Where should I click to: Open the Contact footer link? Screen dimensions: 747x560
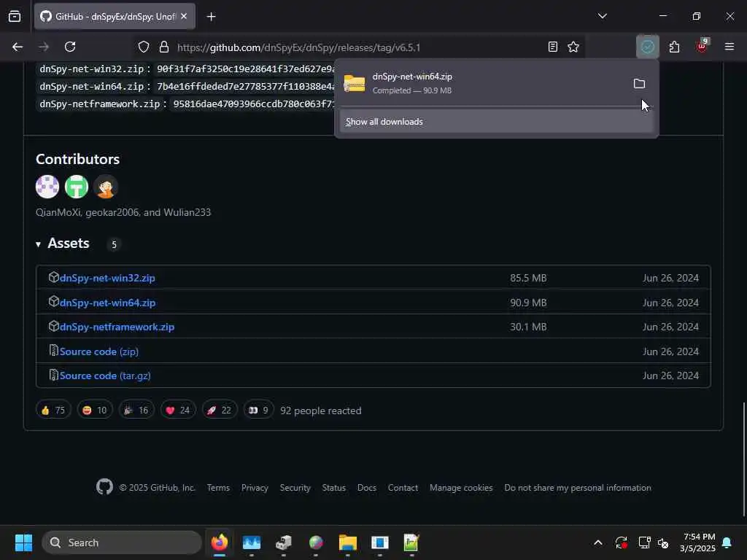click(x=403, y=488)
